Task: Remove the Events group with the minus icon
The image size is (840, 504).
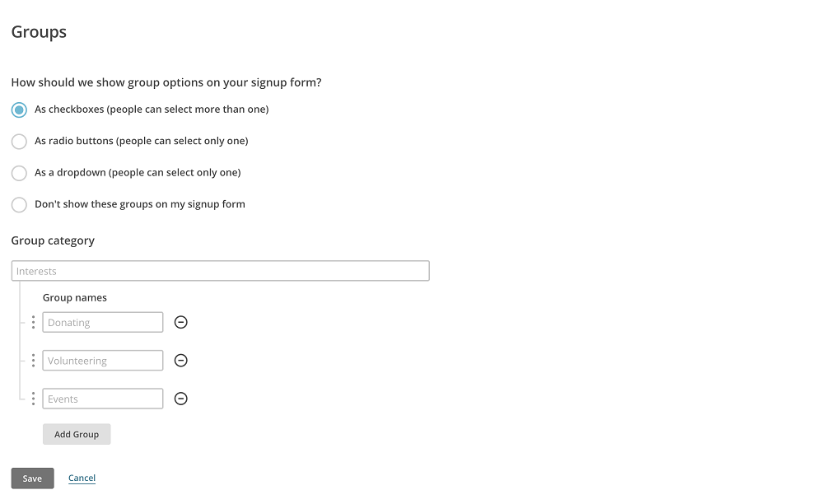Action: point(180,399)
